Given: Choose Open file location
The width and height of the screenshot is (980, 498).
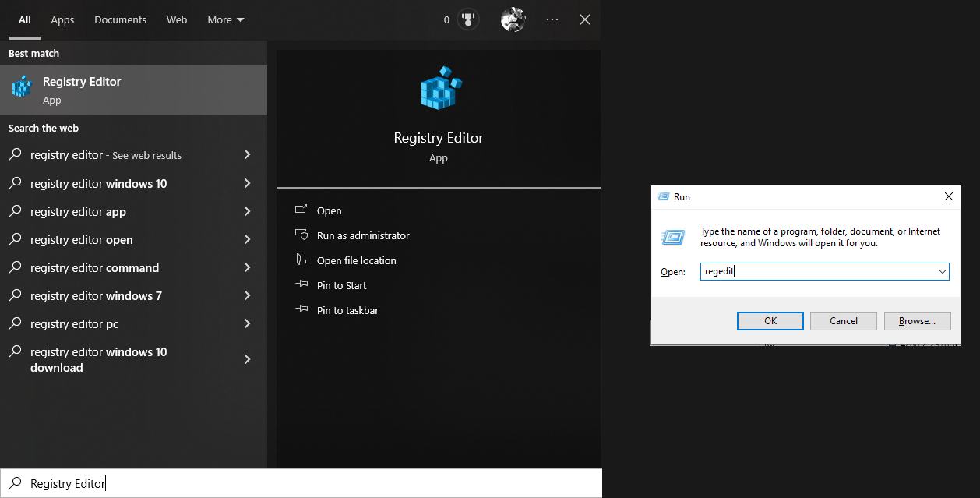Looking at the screenshot, I should [356, 260].
